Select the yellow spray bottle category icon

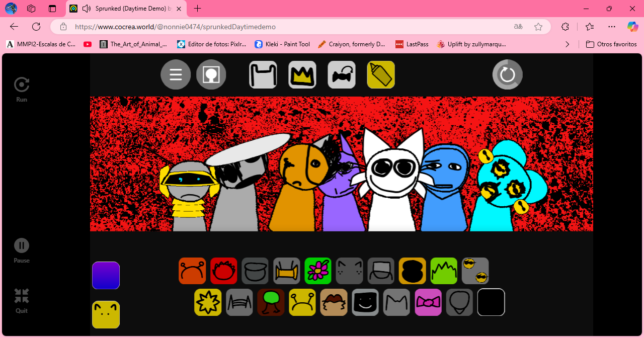click(x=381, y=75)
